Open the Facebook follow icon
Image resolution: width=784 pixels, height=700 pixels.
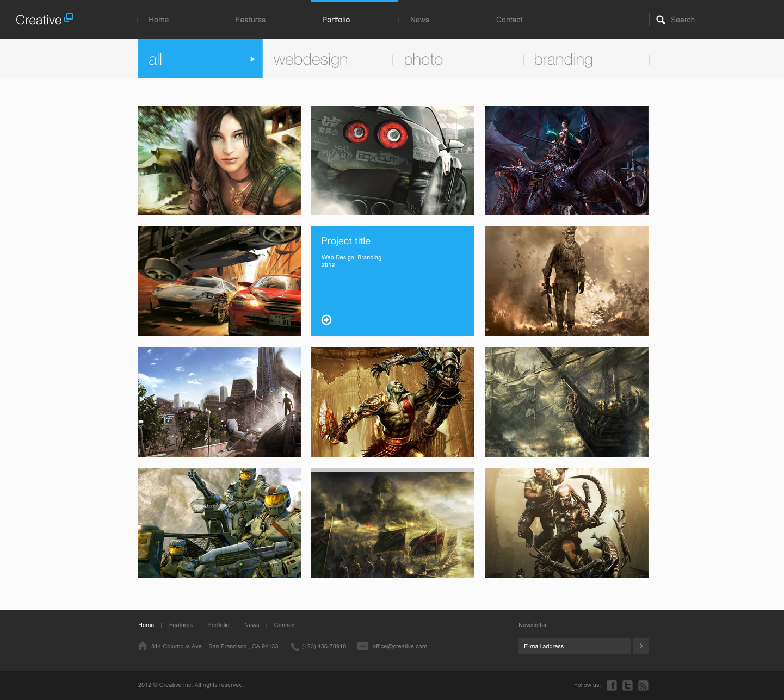(x=612, y=685)
